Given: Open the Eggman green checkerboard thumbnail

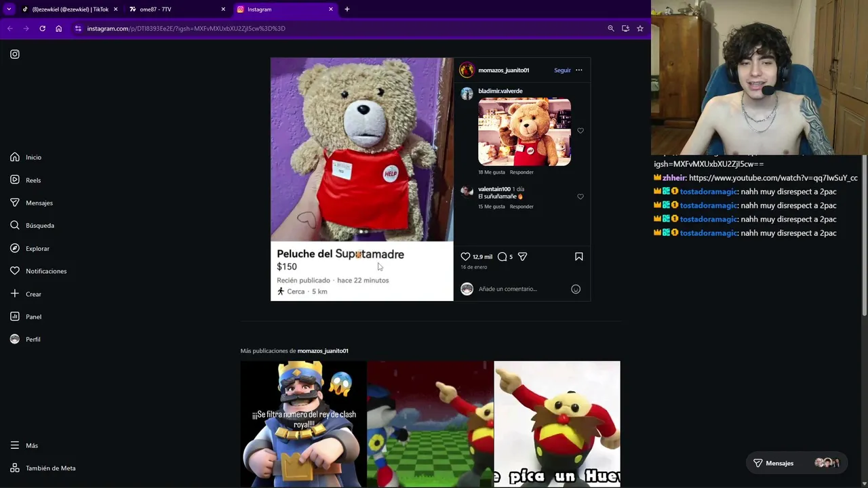Looking at the screenshot, I should 430,424.
